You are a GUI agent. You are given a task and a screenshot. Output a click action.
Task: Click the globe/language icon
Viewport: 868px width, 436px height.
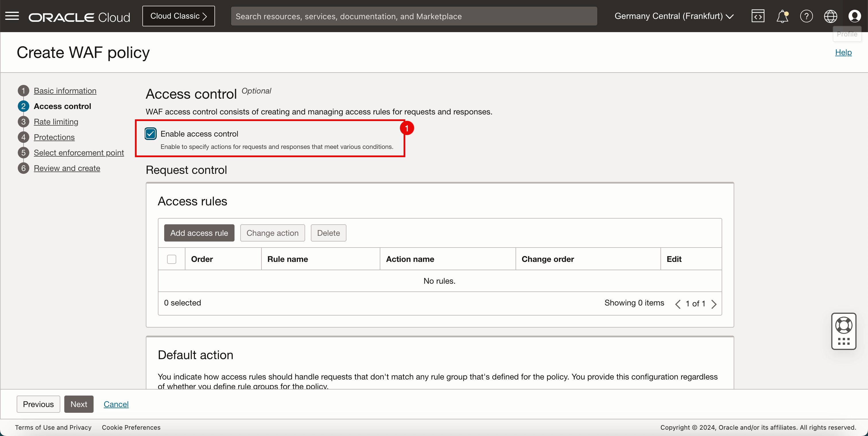[x=830, y=16]
